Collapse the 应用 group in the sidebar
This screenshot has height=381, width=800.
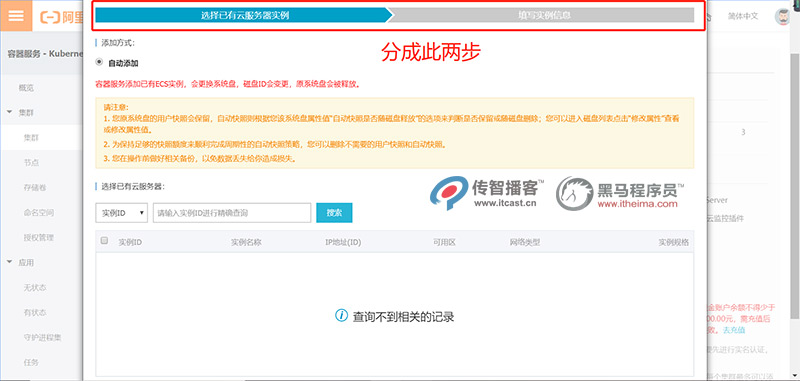click(x=10, y=262)
